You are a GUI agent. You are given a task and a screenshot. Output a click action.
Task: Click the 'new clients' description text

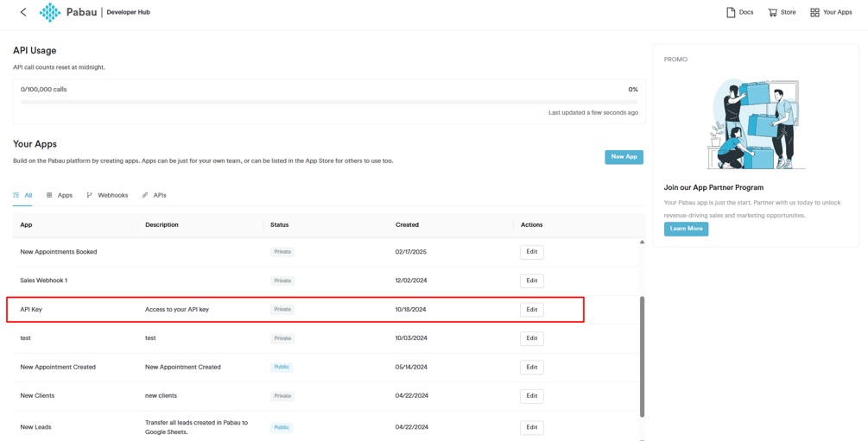[162, 395]
